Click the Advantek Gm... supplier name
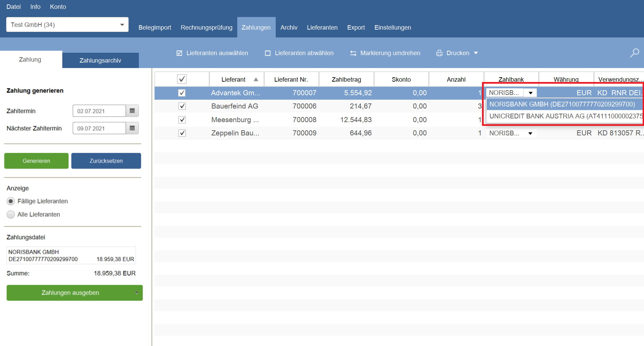The image size is (644, 346). click(236, 93)
